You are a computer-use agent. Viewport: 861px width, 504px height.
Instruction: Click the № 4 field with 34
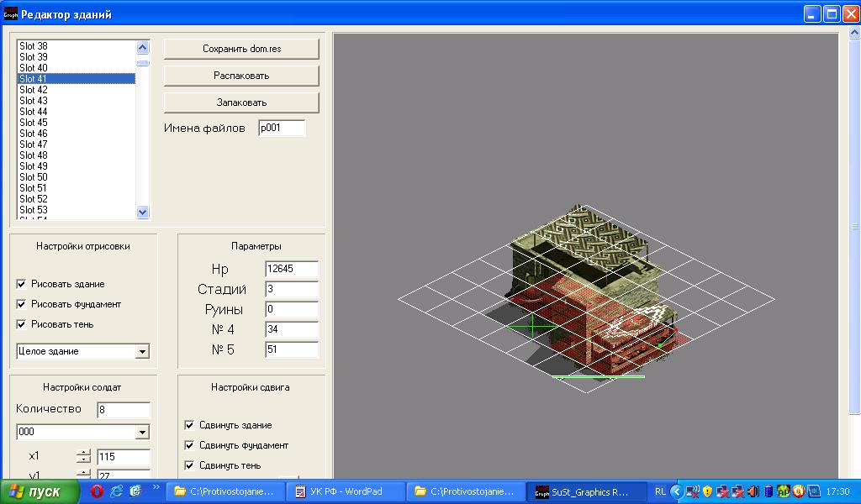point(292,329)
